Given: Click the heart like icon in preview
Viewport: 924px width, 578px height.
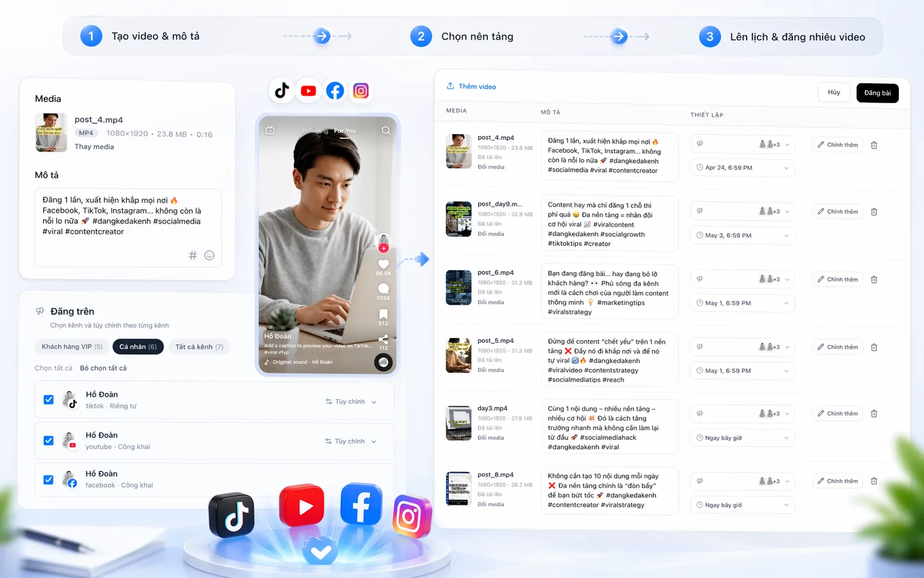Looking at the screenshot, I should 383,264.
